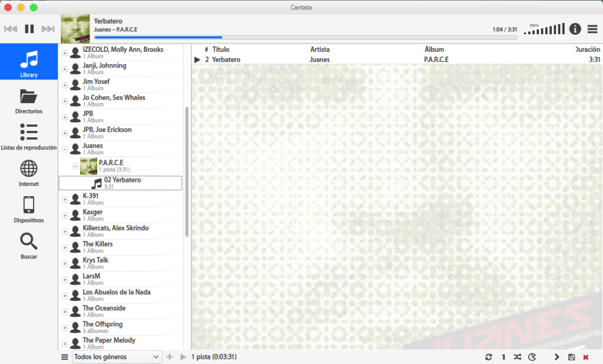Screen dimensions: 603x364
Task: Expand the Janji, Johnning artist
Action: click(x=65, y=69)
